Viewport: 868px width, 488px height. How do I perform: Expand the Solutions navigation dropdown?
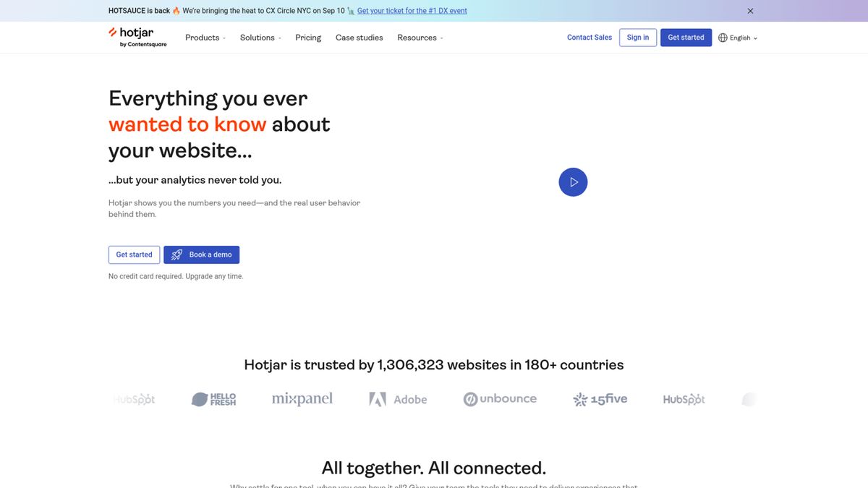pyautogui.click(x=260, y=37)
